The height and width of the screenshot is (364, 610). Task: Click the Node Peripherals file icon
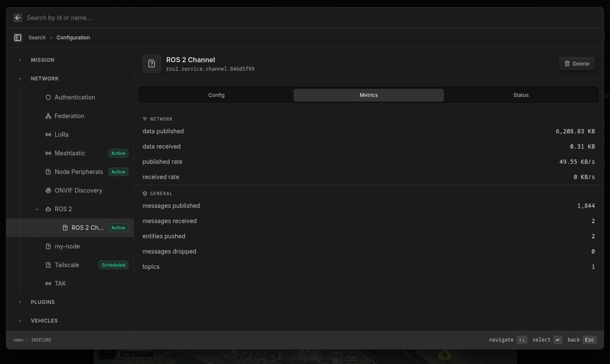coord(48,172)
